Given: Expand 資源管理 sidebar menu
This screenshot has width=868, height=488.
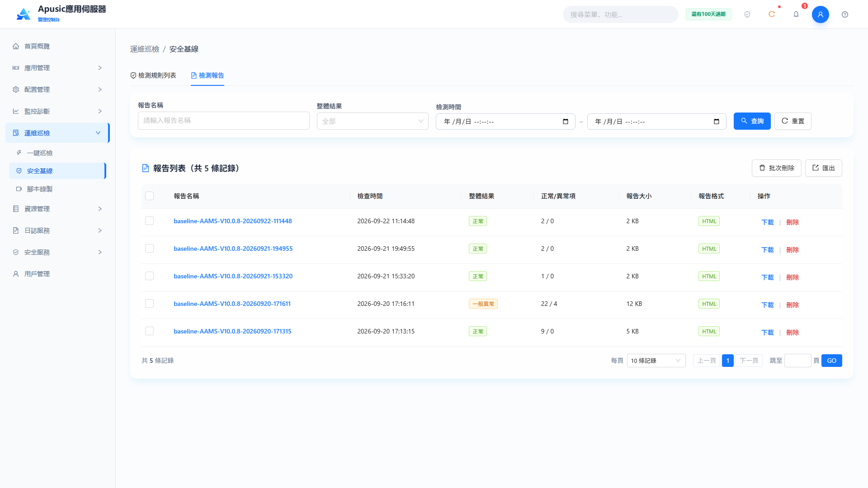Looking at the screenshot, I should pyautogui.click(x=57, y=209).
